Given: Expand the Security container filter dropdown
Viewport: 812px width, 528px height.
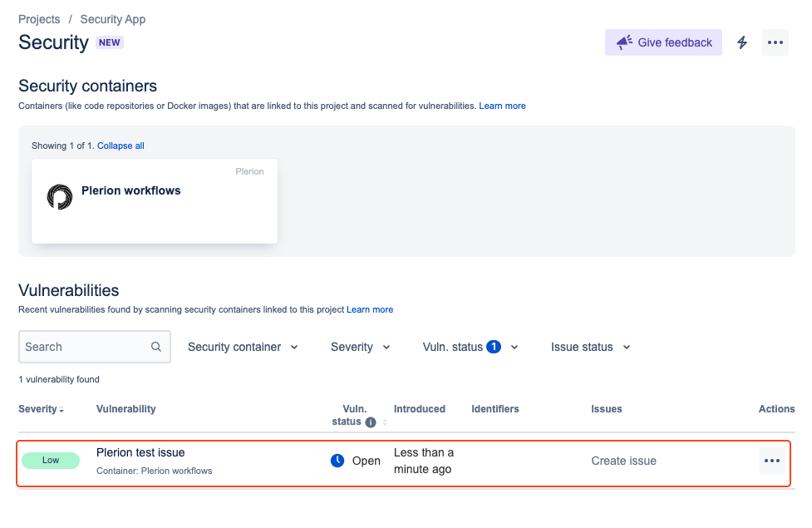Looking at the screenshot, I should pyautogui.click(x=243, y=348).
